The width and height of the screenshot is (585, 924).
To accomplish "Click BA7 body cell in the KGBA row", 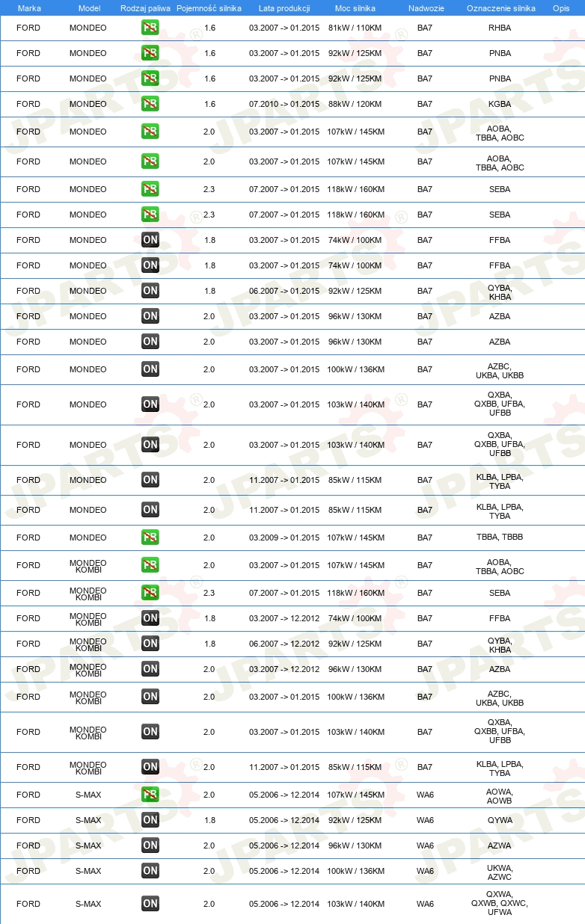I will click(x=425, y=104).
